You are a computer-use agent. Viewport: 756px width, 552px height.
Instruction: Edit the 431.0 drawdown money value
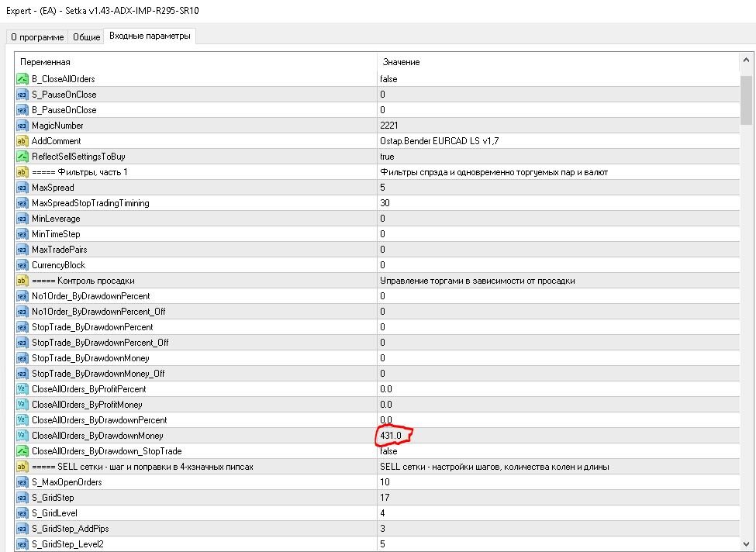[558, 436]
